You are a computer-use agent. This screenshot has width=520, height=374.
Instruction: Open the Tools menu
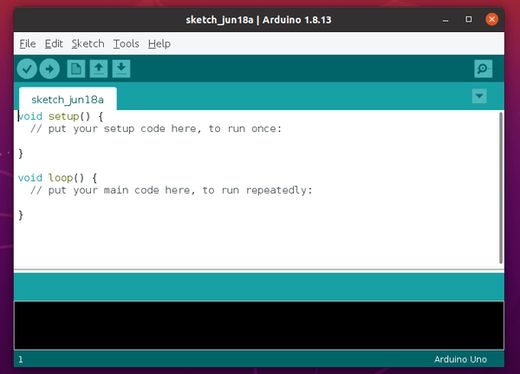126,44
